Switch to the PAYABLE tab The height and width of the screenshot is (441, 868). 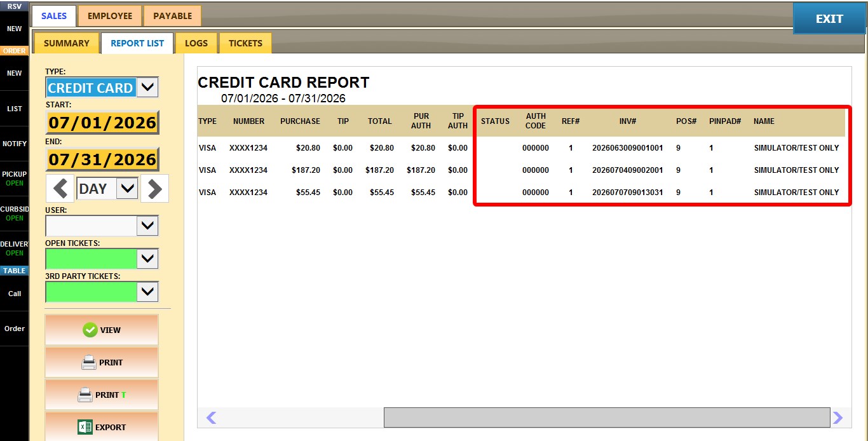coord(172,16)
